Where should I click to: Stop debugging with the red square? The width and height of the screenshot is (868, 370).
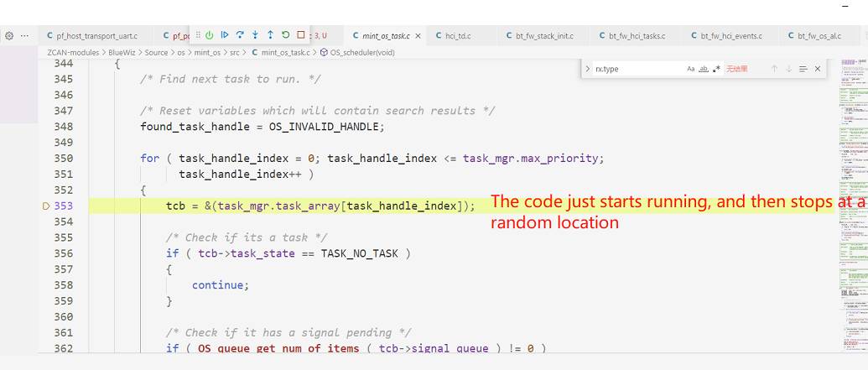(300, 35)
